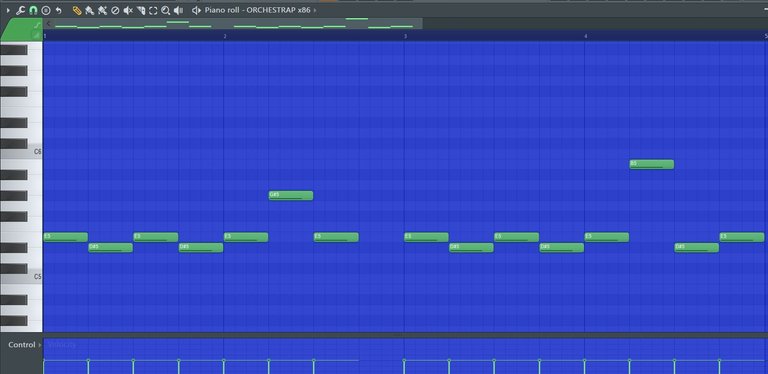Toggle the speaker note preview icon

click(x=196, y=10)
